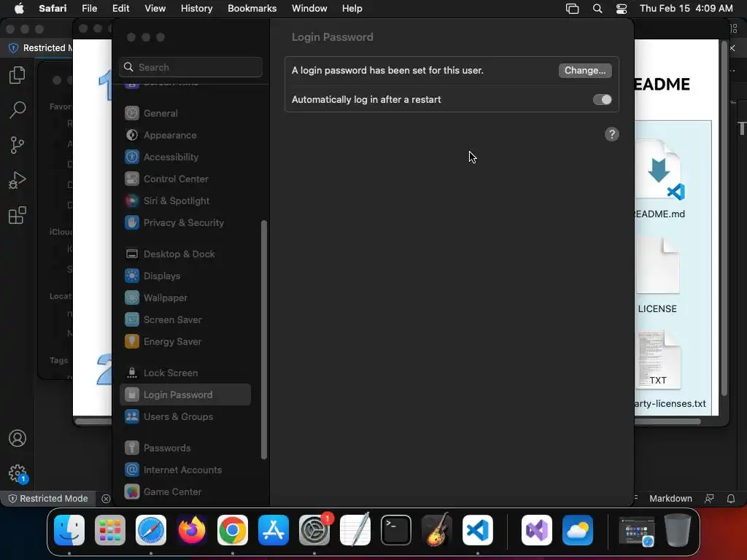Open VS Code Source Control icon
747x560 pixels.
pyautogui.click(x=18, y=145)
